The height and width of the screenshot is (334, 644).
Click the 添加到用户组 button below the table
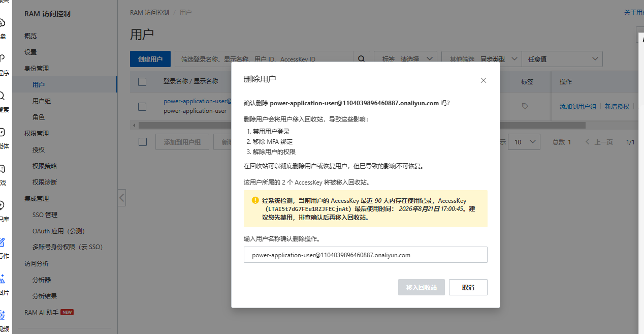click(182, 142)
